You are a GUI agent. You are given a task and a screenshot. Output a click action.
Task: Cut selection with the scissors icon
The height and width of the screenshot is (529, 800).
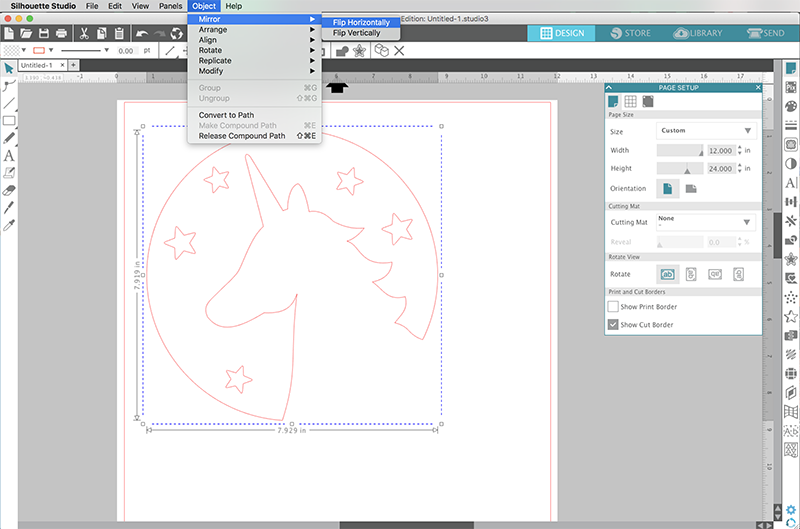point(84,34)
